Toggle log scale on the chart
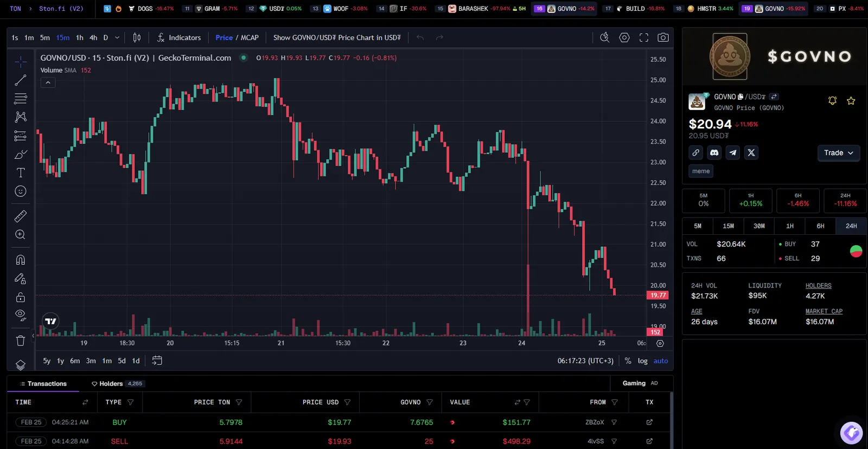This screenshot has height=449, width=868. click(x=642, y=361)
